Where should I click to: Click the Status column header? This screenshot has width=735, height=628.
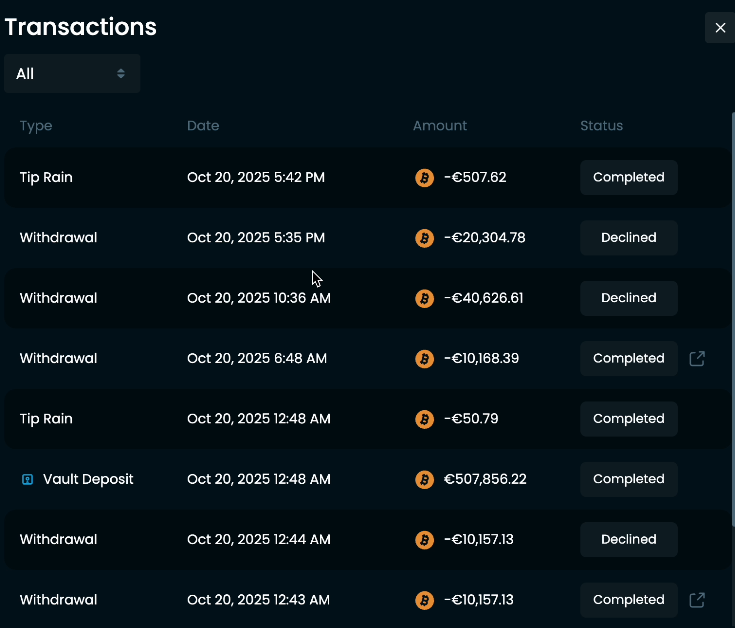[x=601, y=126]
